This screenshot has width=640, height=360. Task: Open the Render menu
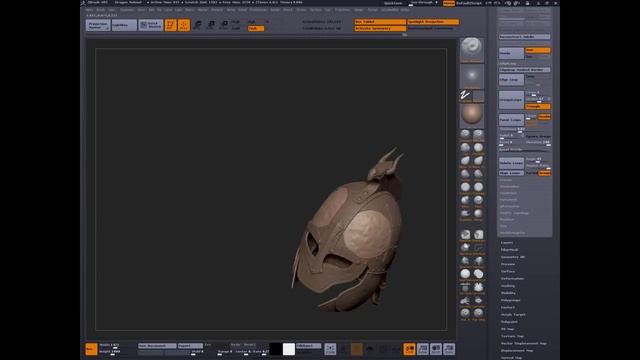tap(275, 9)
